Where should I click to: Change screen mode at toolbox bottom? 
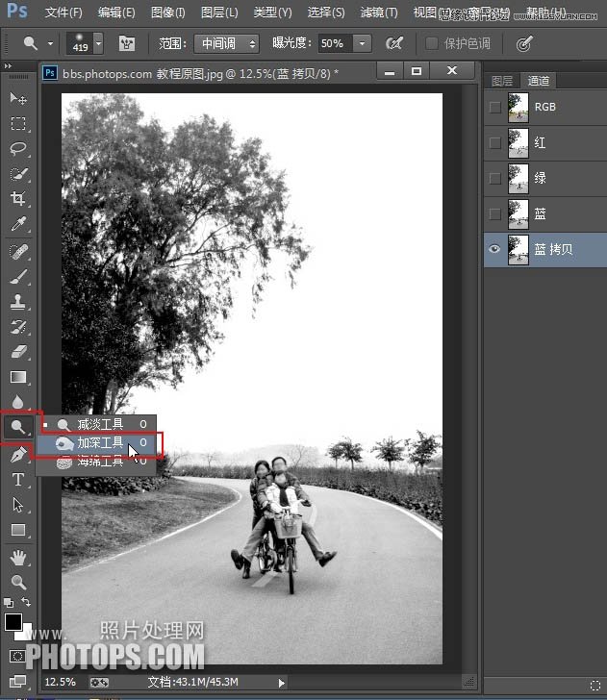17,681
